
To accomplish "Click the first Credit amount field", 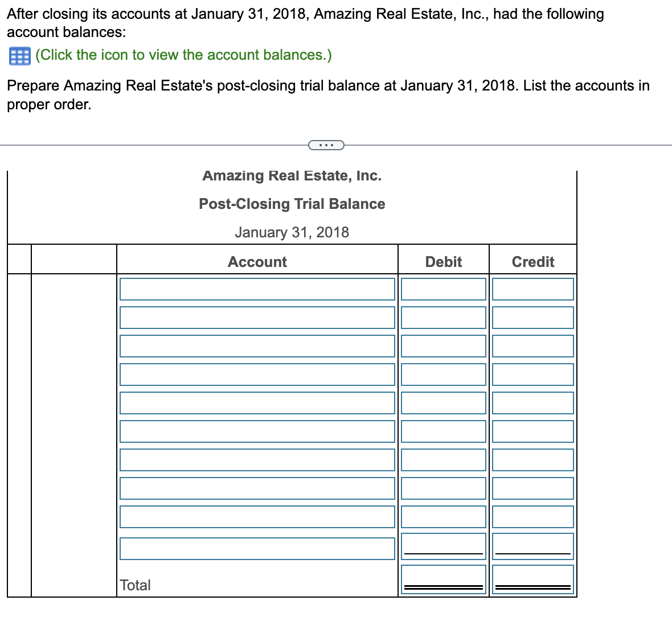I will 532,289.
